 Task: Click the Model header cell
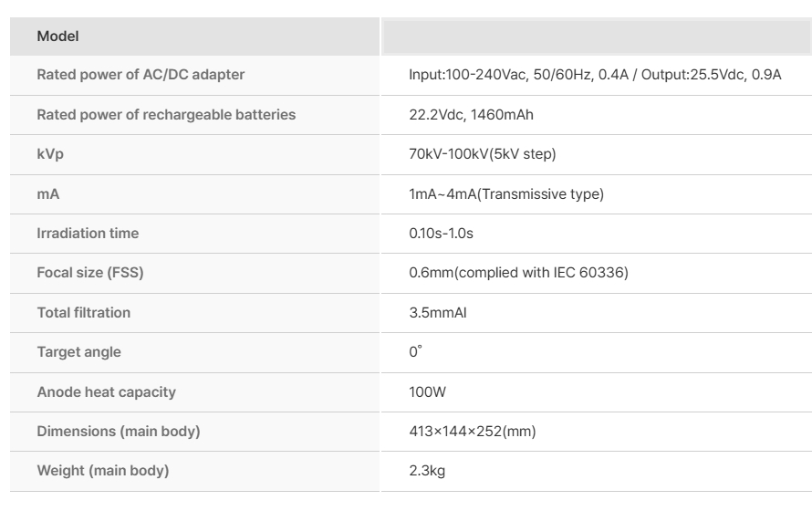click(x=57, y=36)
